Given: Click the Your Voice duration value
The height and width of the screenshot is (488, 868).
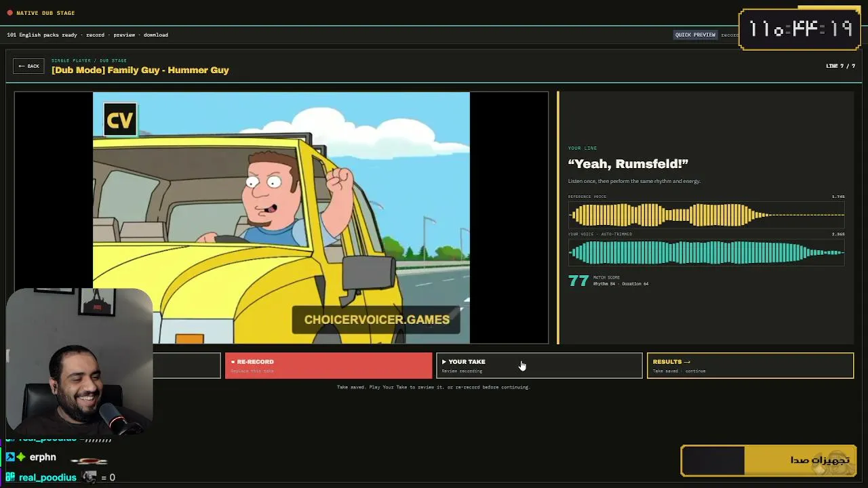Looking at the screenshot, I should coord(838,234).
